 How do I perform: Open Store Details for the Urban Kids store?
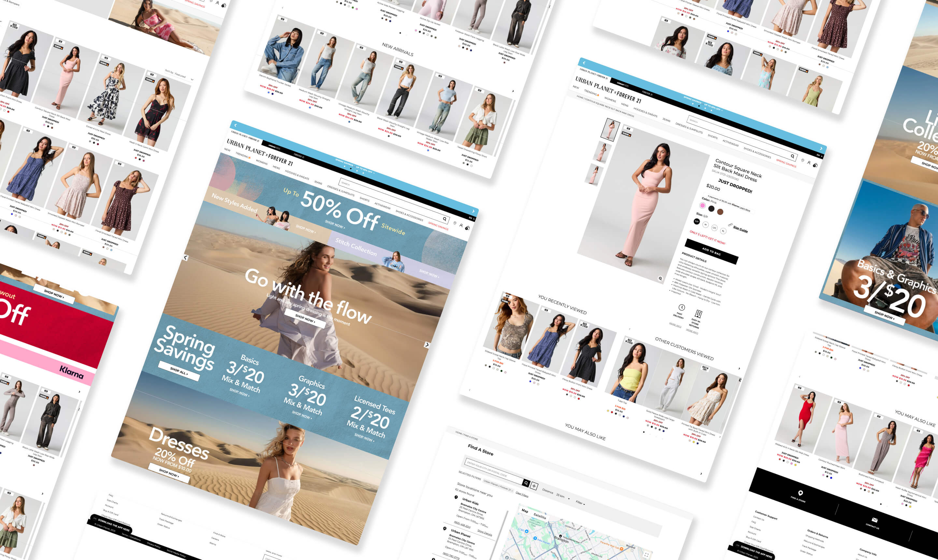coord(485,532)
